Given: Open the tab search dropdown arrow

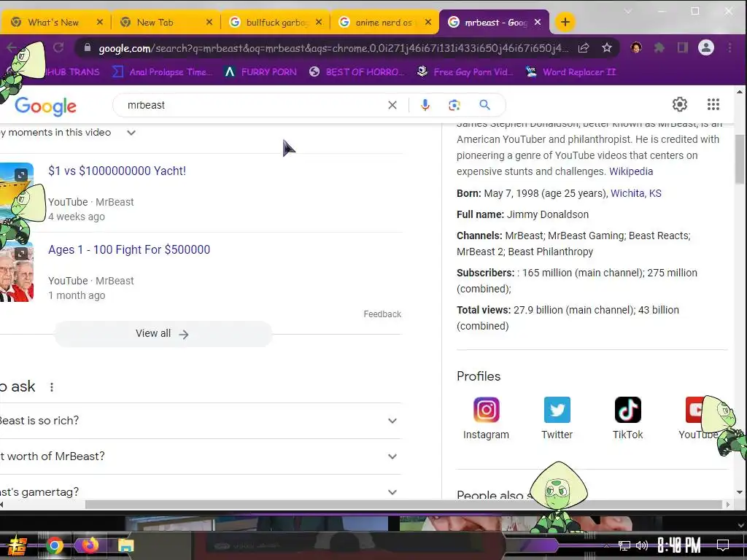Looking at the screenshot, I should click(x=628, y=12).
